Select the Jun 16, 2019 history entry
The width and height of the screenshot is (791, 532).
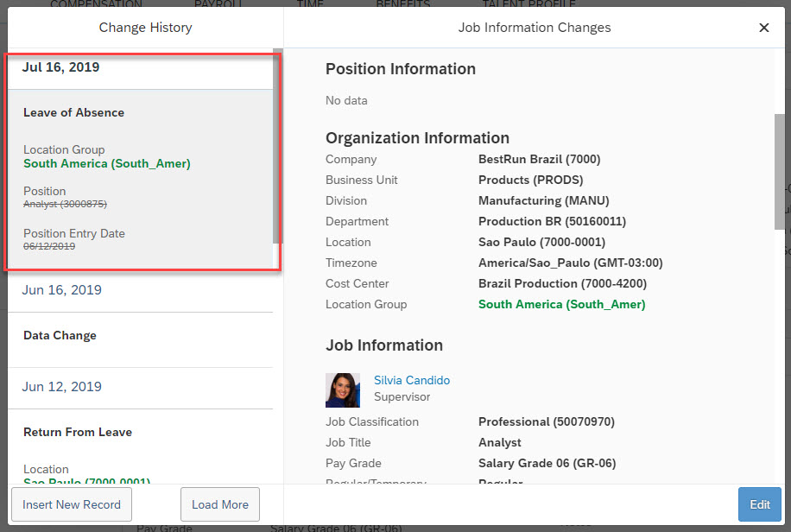tap(61, 289)
